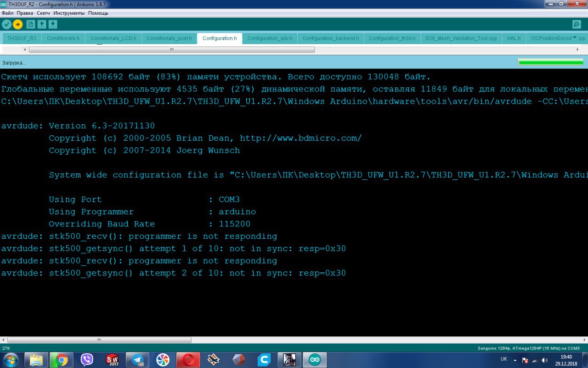Open the red hexagon app in taskbar
The image size is (588, 368).
239,360
